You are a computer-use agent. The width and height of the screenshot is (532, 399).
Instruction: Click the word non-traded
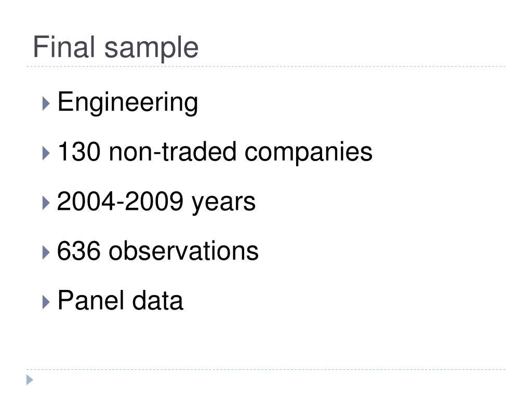(x=172, y=151)
